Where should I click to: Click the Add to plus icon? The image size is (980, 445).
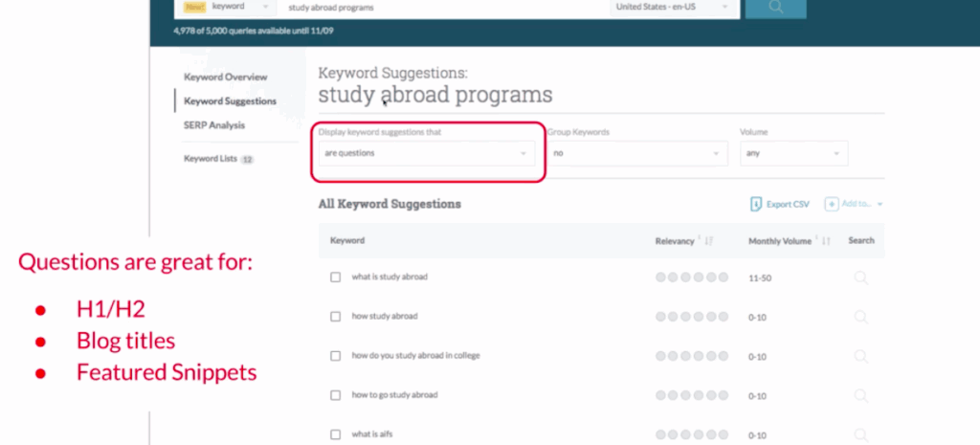click(832, 204)
